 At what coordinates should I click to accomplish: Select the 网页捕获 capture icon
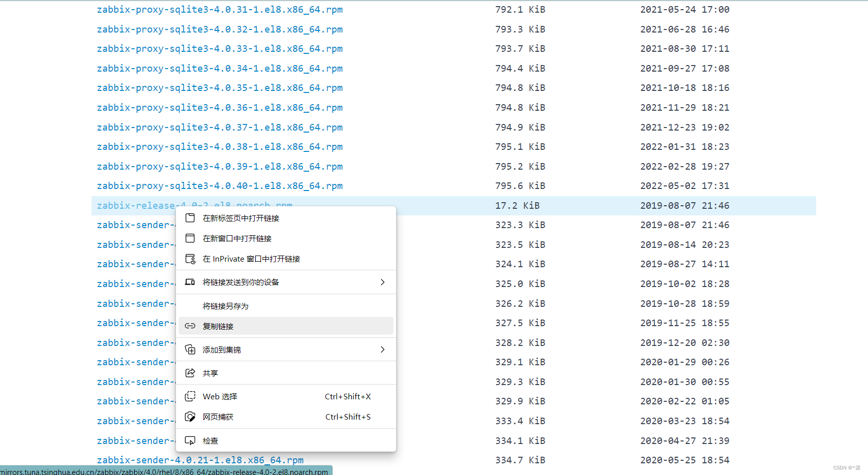(190, 417)
